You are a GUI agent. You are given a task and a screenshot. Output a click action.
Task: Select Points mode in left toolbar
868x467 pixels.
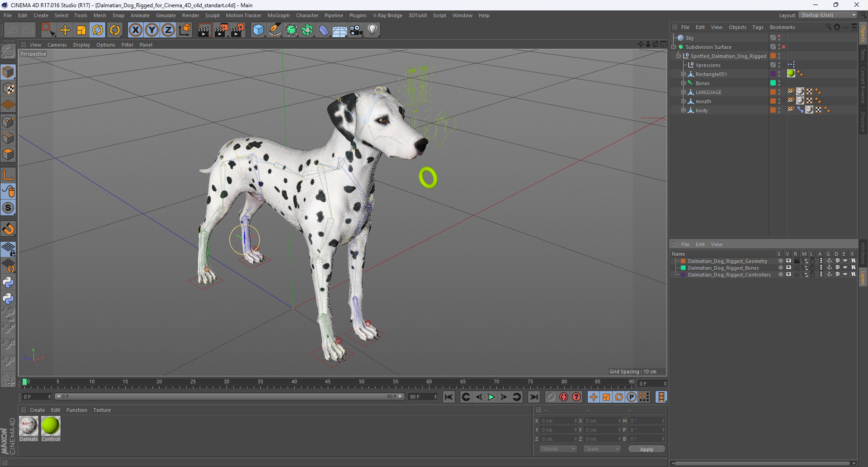[9, 122]
